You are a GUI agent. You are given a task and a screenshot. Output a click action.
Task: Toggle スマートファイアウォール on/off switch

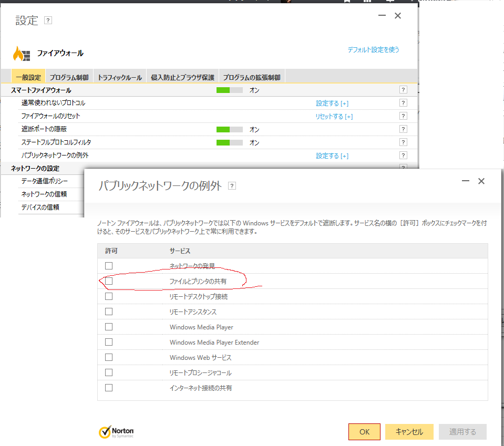[230, 90]
